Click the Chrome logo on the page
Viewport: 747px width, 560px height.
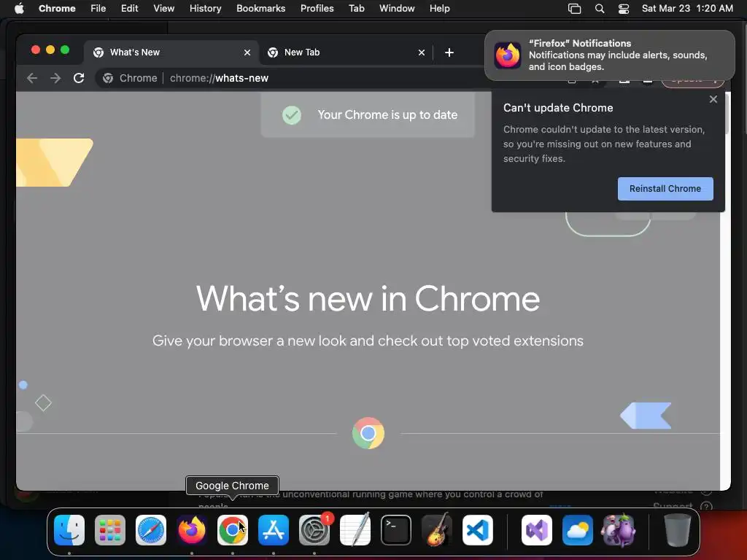coord(368,433)
